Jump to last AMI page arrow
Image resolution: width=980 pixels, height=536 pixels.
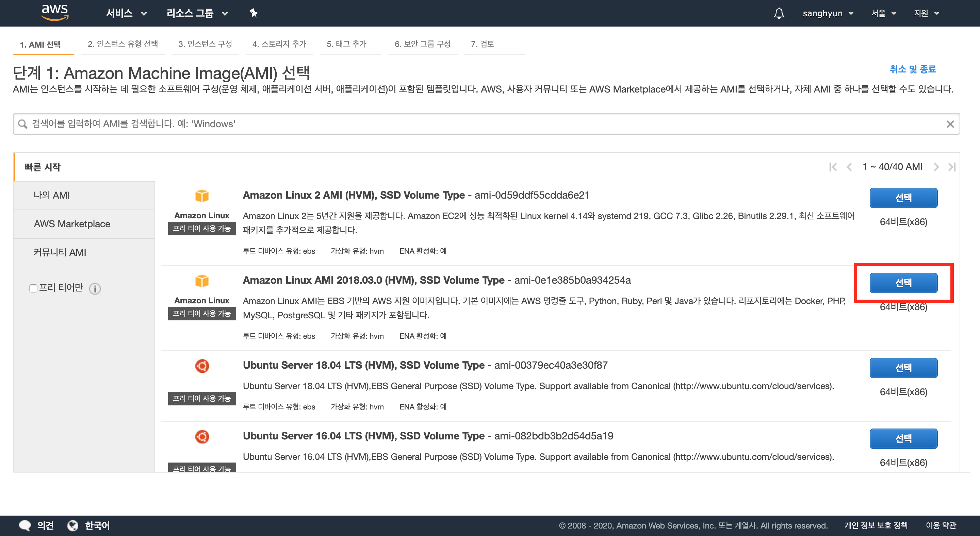click(x=951, y=167)
